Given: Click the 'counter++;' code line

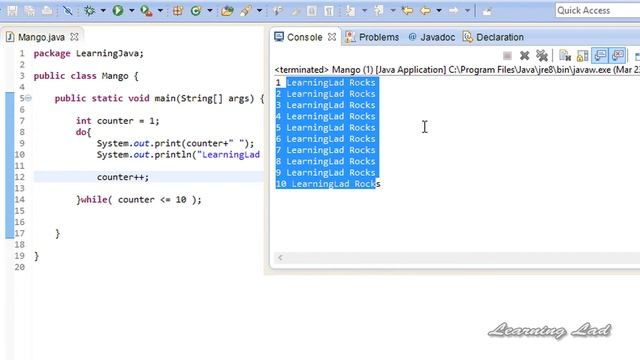Looking at the screenshot, I should [123, 177].
